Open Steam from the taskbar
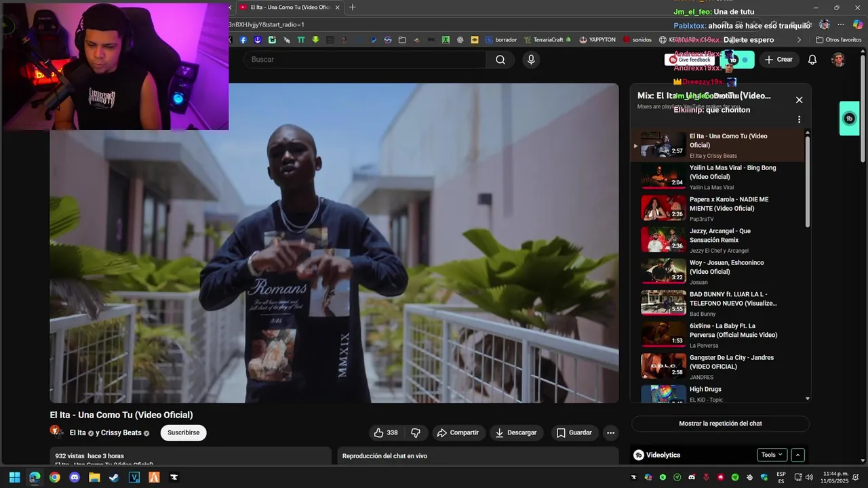The width and height of the screenshot is (868, 488). (x=114, y=477)
